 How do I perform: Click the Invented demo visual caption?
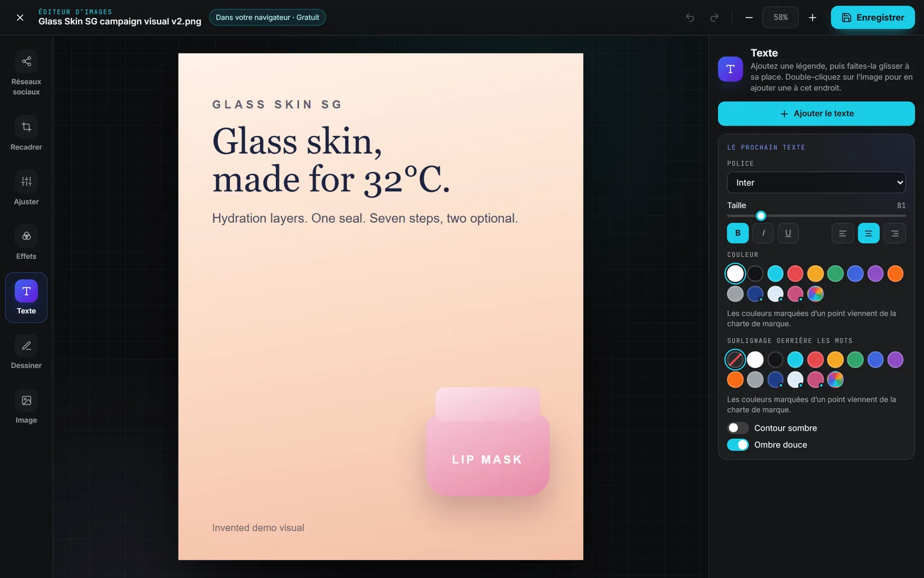(x=258, y=527)
